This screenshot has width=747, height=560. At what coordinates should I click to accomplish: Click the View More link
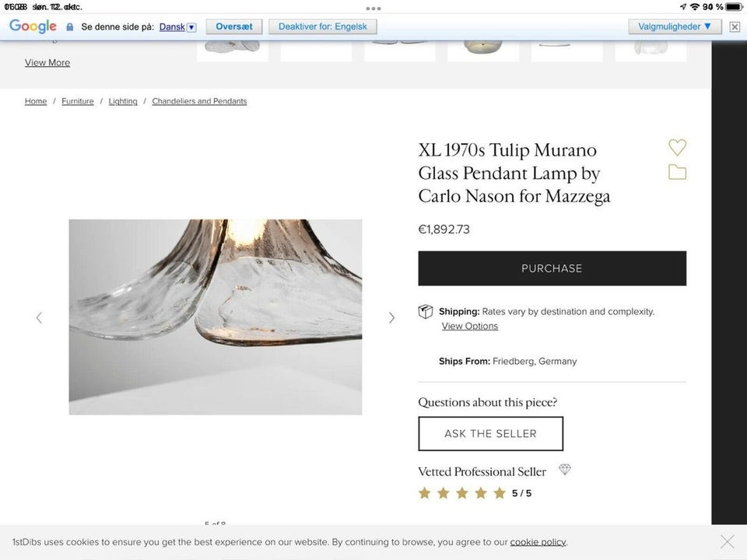point(47,62)
